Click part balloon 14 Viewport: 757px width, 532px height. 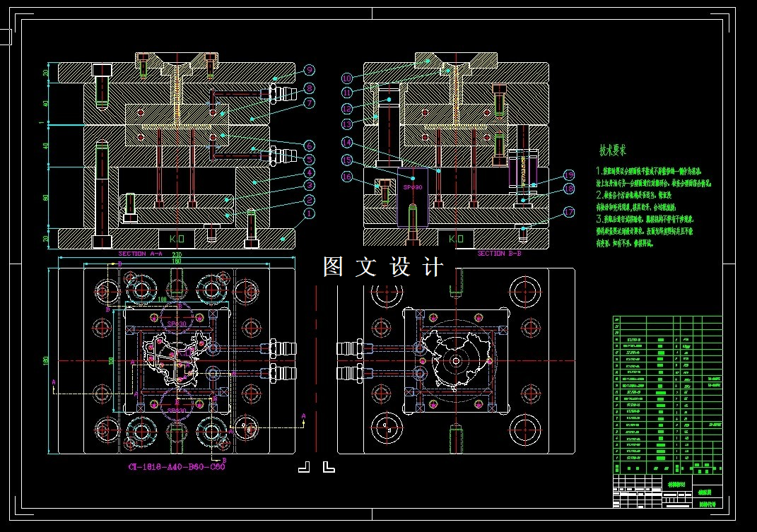347,143
